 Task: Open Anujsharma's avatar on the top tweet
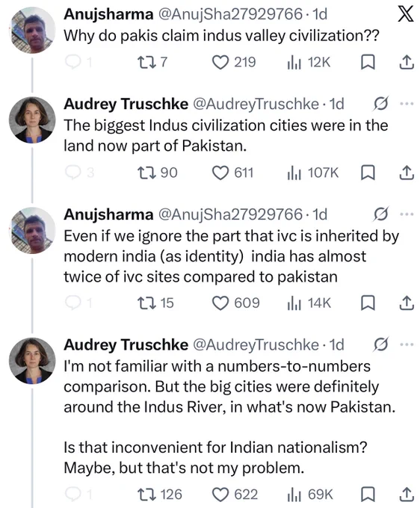pyautogui.click(x=32, y=30)
